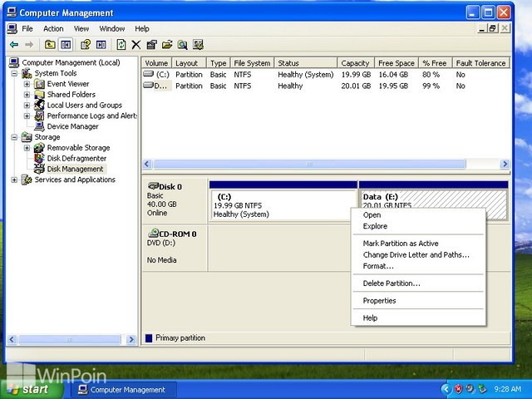Select Device Manager in the tree

click(72, 126)
